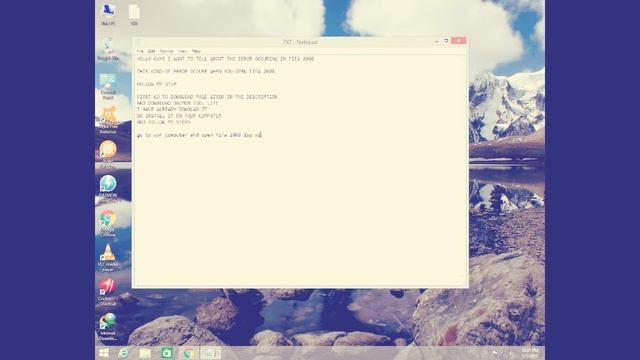This screenshot has width=640, height=360.
Task: Minimize the Notepad window
Action: 437,41
